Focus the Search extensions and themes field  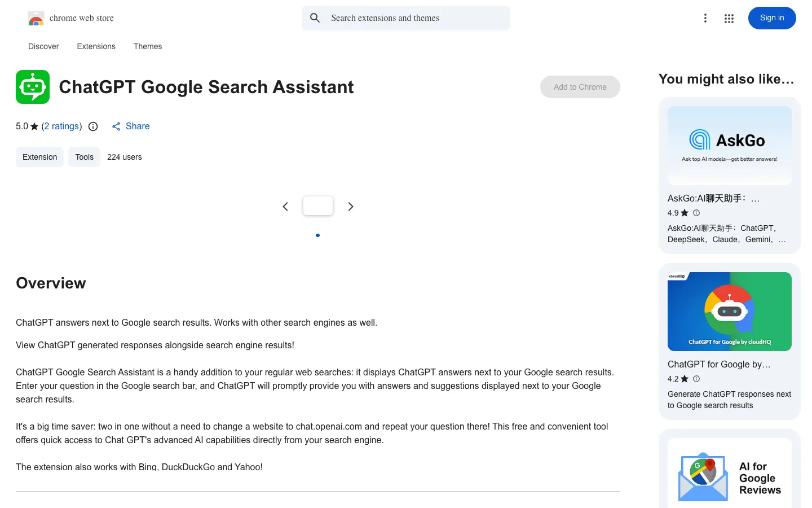(406, 18)
